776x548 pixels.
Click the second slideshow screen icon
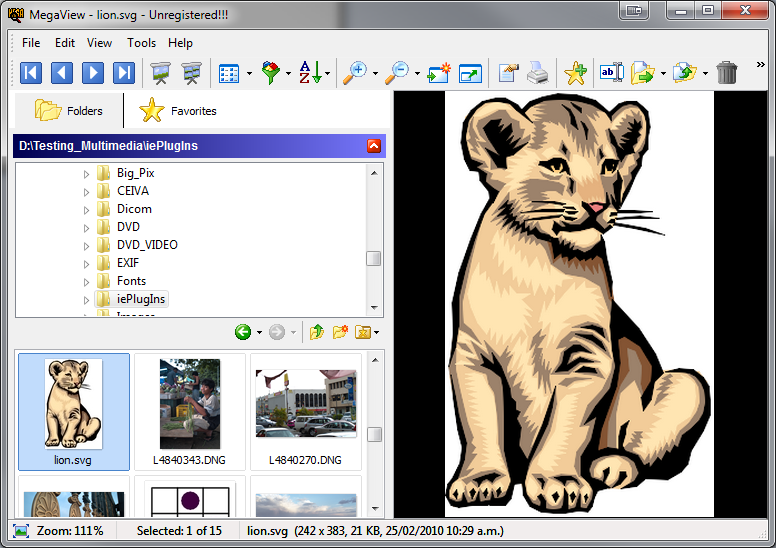[x=192, y=73]
